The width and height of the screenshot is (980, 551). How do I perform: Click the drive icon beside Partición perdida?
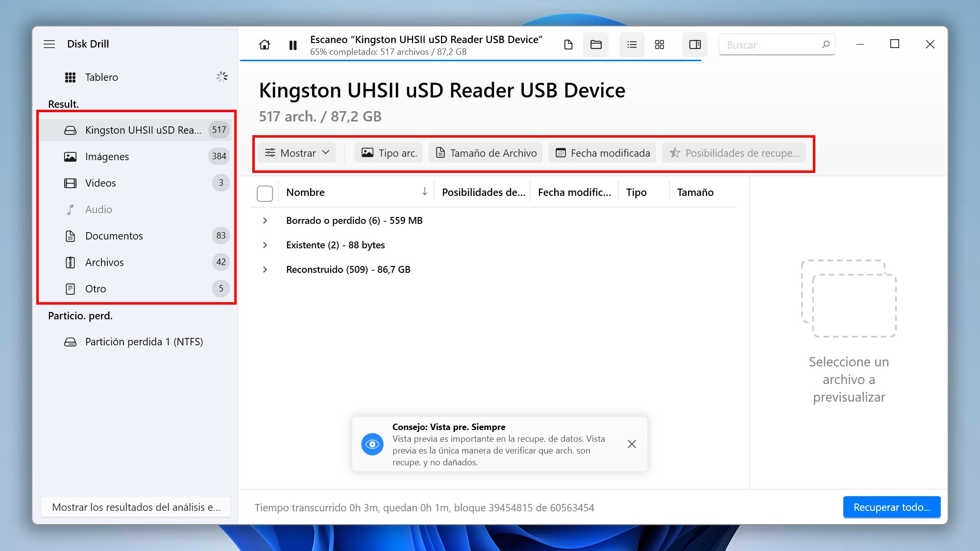tap(71, 342)
